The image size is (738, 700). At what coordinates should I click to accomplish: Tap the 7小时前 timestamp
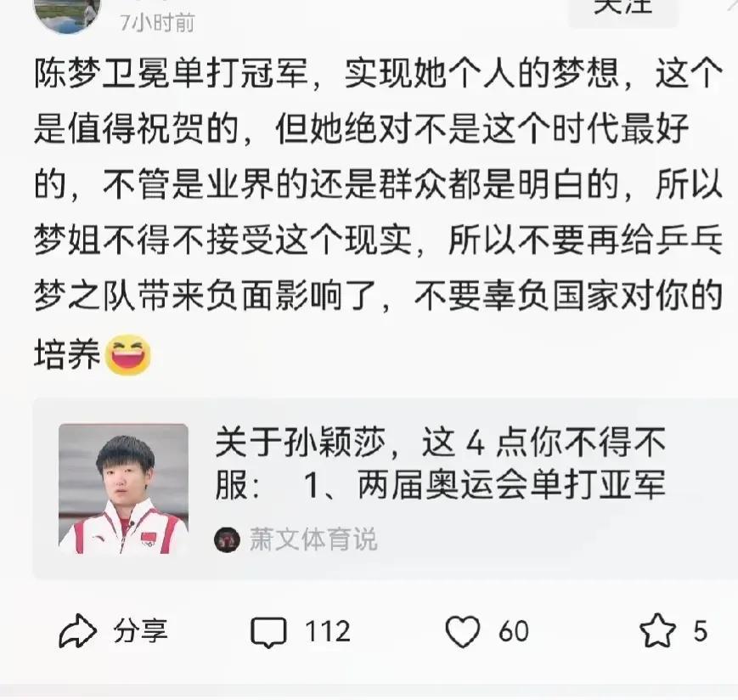click(157, 23)
